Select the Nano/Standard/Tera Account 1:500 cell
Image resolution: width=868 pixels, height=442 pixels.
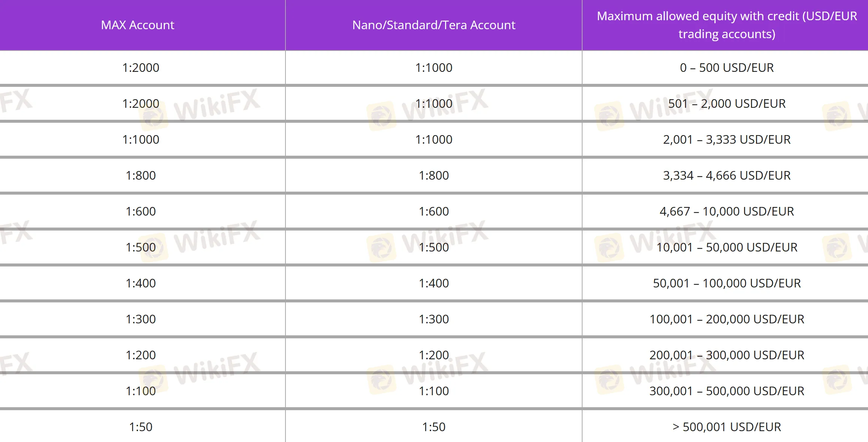pyautogui.click(x=434, y=247)
